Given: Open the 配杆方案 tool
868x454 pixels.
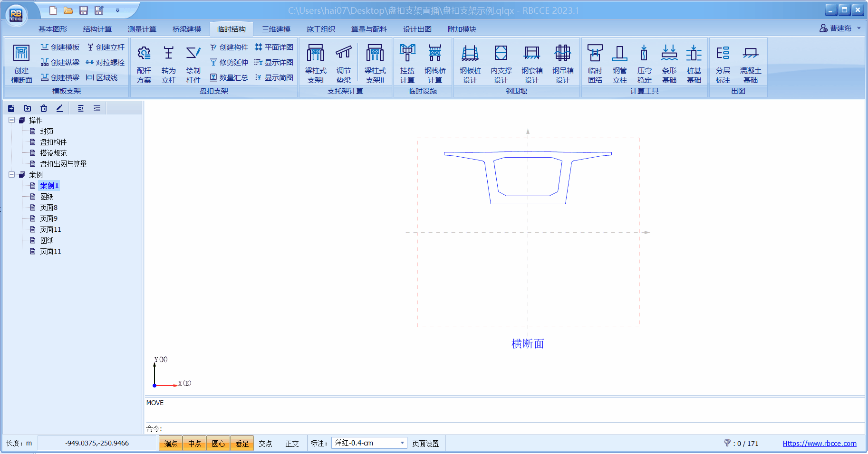Looking at the screenshot, I should coord(144,63).
